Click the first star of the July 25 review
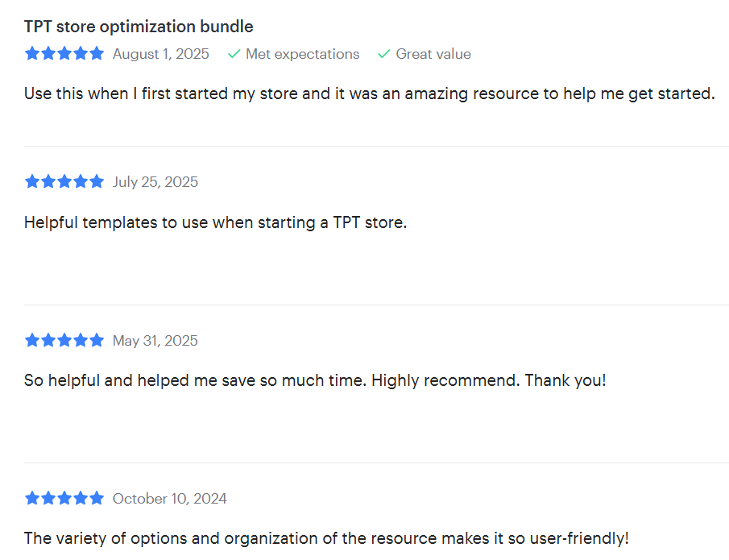729x560 pixels. [32, 181]
